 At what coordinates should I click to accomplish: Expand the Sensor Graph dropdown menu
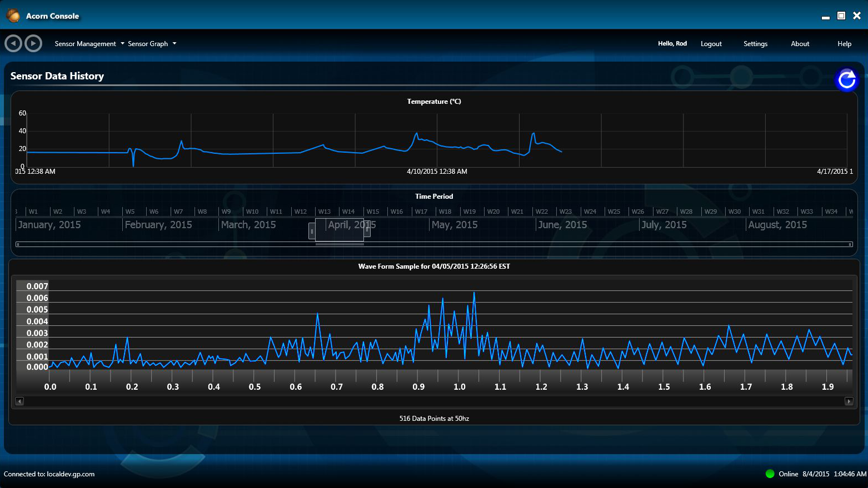click(152, 44)
